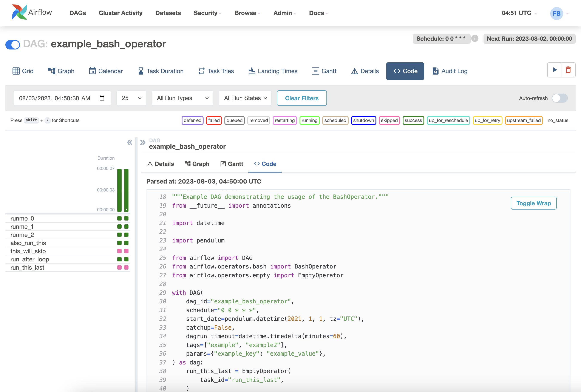Open the Audit Log view

pyautogui.click(x=450, y=71)
